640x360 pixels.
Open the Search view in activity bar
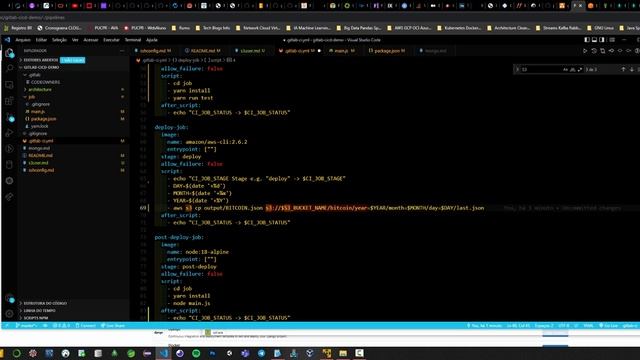coord(9,68)
